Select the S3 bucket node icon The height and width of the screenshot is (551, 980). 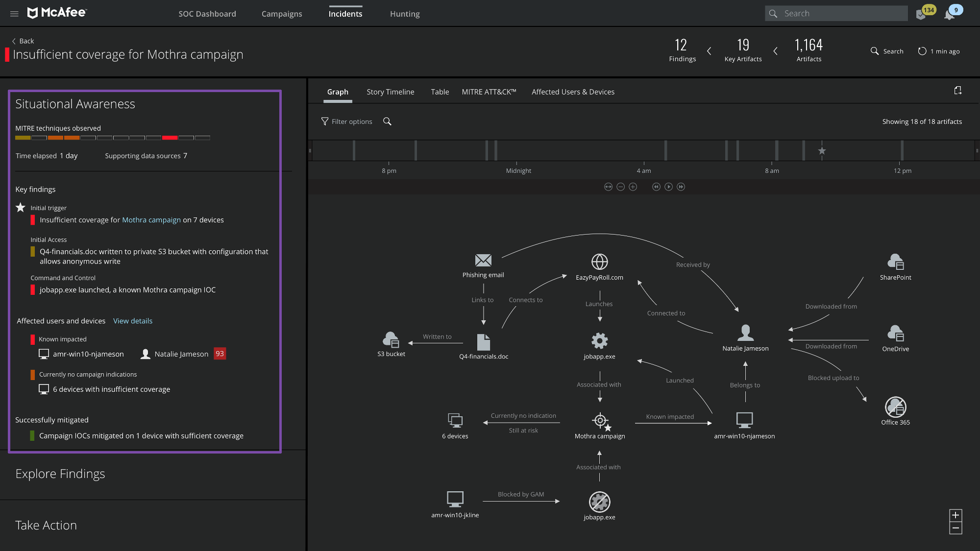point(391,339)
